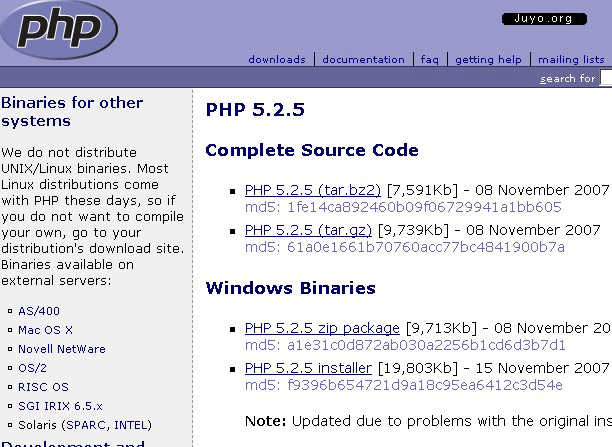Screen dimensions: 612x447
Task: Open the downloads navigation link
Action: (277, 60)
